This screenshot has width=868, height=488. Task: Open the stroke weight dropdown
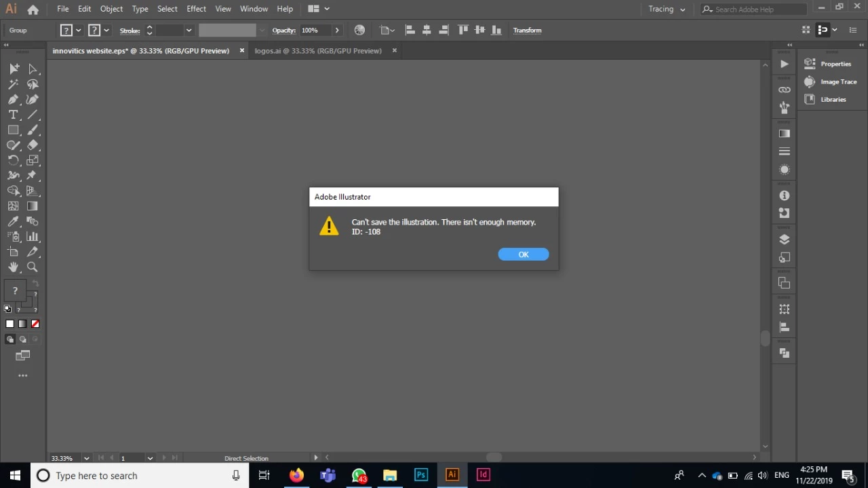189,31
